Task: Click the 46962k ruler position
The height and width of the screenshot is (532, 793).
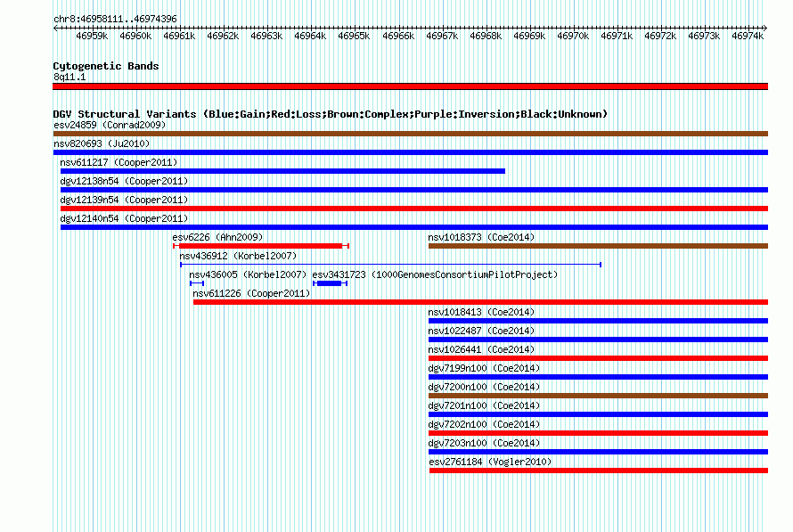Action: click(x=223, y=36)
